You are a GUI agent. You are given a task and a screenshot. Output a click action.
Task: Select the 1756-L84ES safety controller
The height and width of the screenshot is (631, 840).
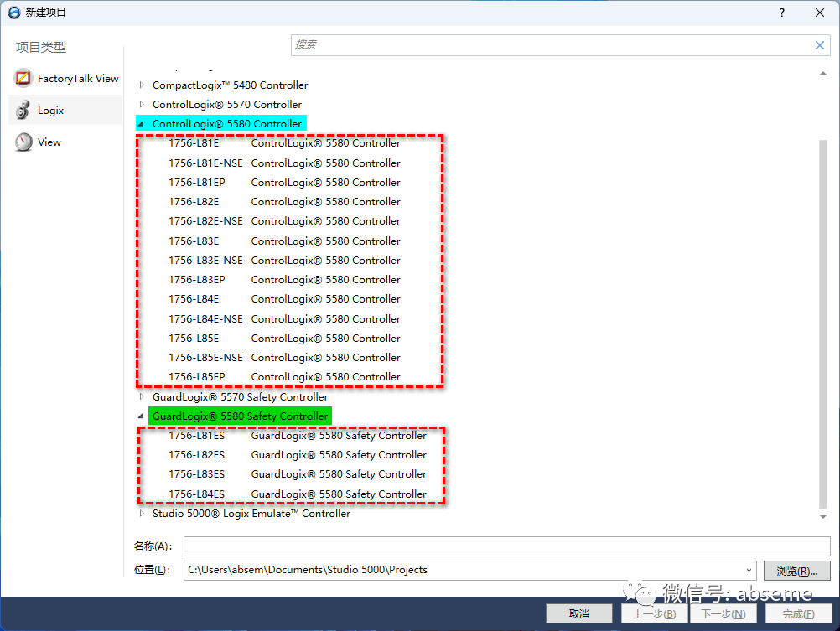(200, 494)
